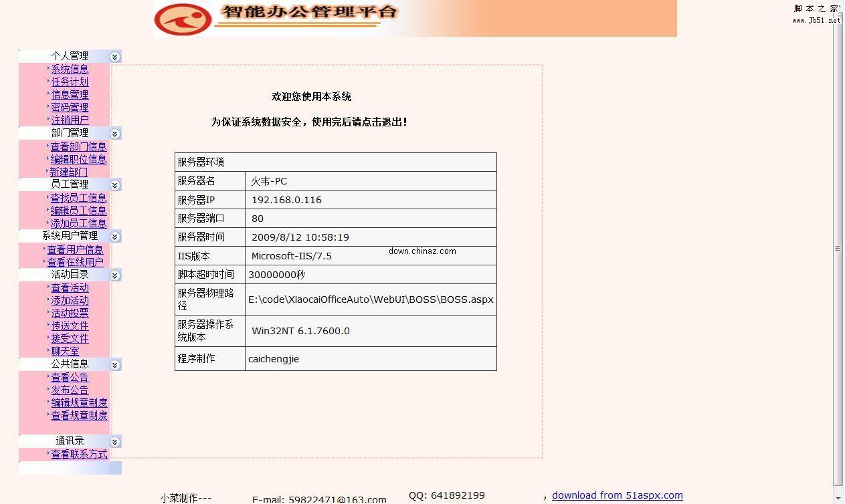The image size is (845, 504).
Task: Click the 系统用户管理 menu header
Action: [x=70, y=235]
